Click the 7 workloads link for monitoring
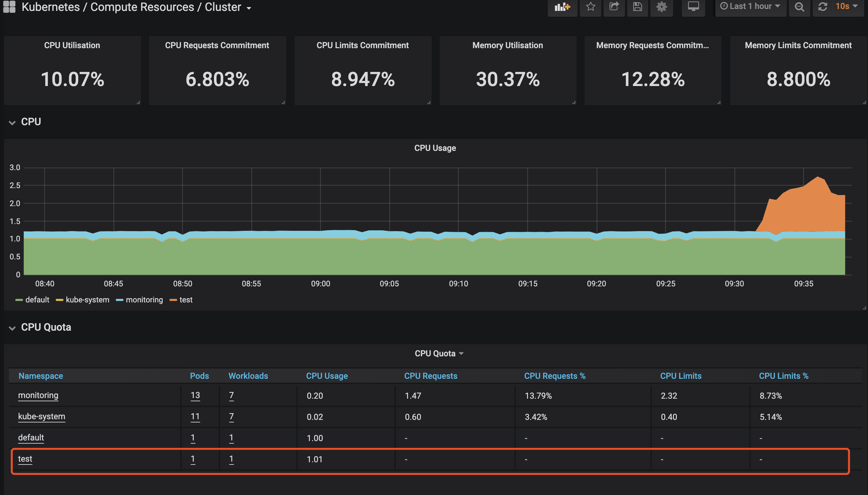Image resolution: width=868 pixels, height=495 pixels. click(x=231, y=395)
